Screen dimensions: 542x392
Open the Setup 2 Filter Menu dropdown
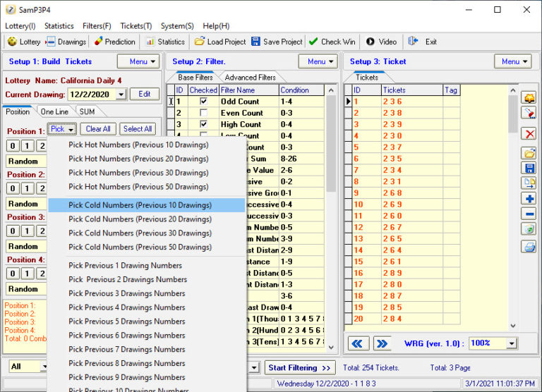click(319, 61)
